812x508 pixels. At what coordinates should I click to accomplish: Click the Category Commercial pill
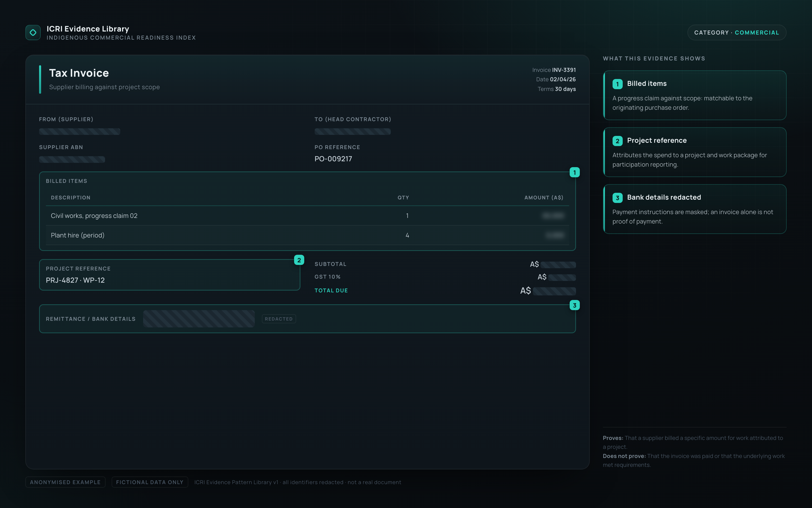[736, 33]
